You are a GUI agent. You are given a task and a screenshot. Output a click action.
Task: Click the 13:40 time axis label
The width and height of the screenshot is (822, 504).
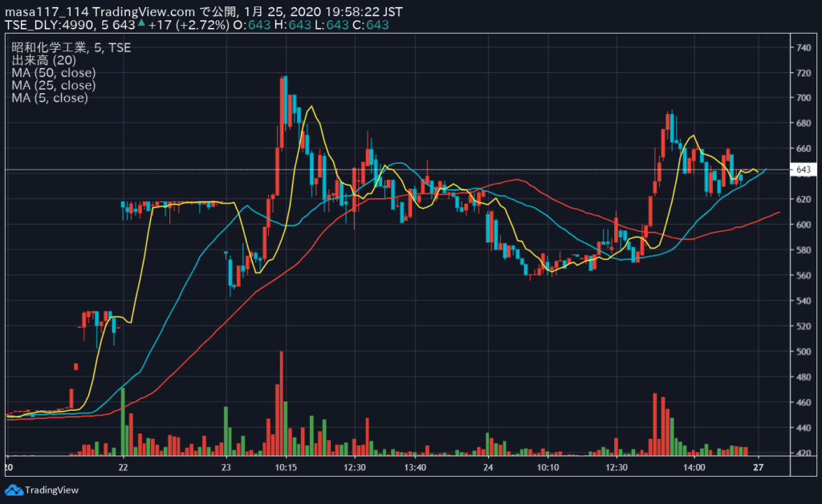tap(415, 467)
